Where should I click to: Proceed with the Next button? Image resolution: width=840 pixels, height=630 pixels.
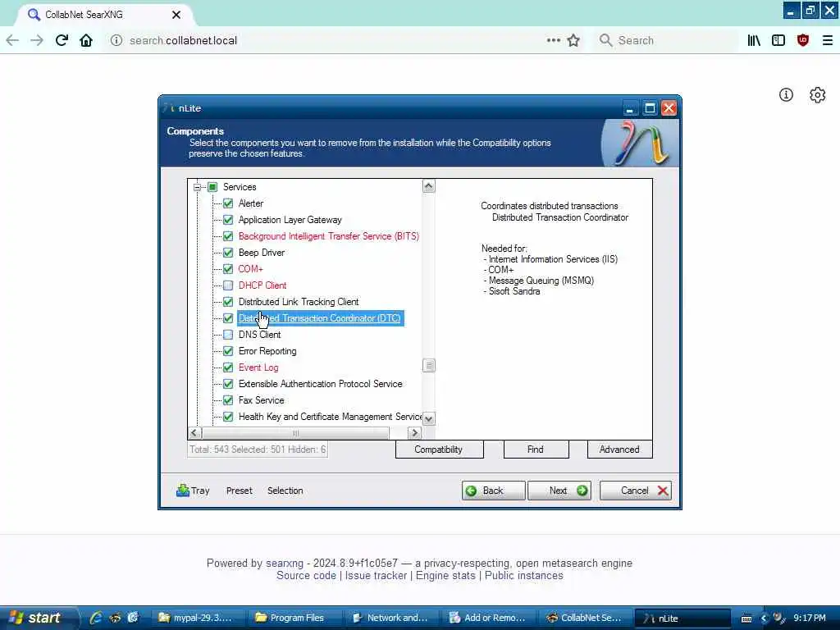[x=559, y=491]
